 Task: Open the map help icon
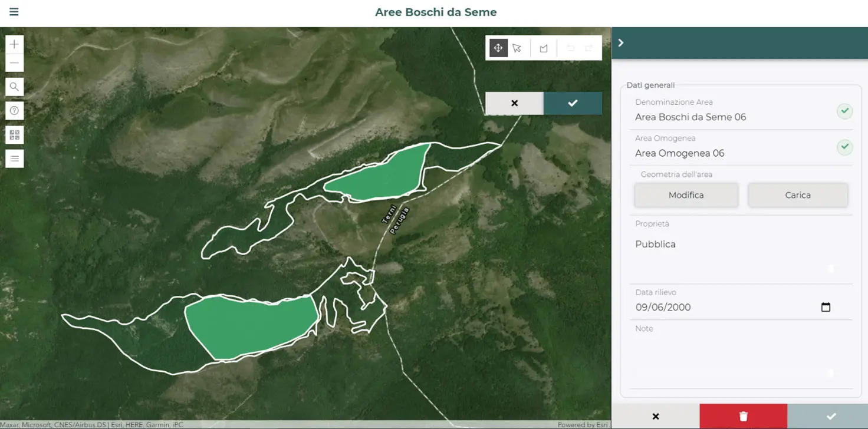(15, 111)
